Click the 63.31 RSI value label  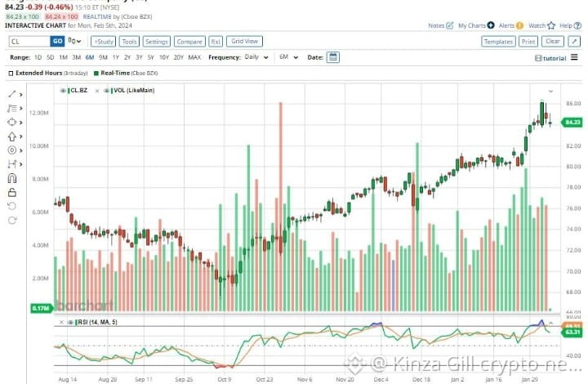point(572,333)
